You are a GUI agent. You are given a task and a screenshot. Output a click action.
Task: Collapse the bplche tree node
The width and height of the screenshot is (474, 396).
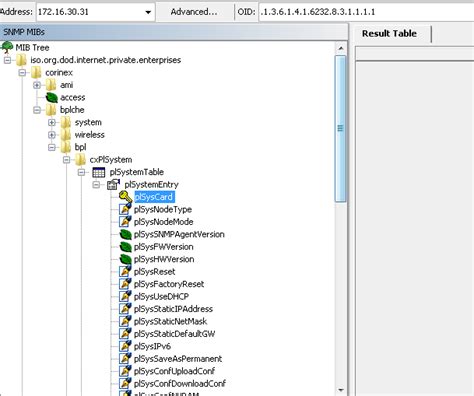pyautogui.click(x=37, y=110)
